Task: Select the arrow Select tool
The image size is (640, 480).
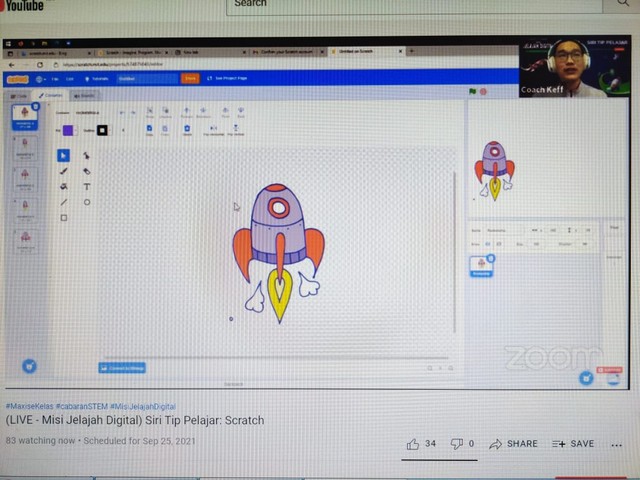Action: click(63, 155)
